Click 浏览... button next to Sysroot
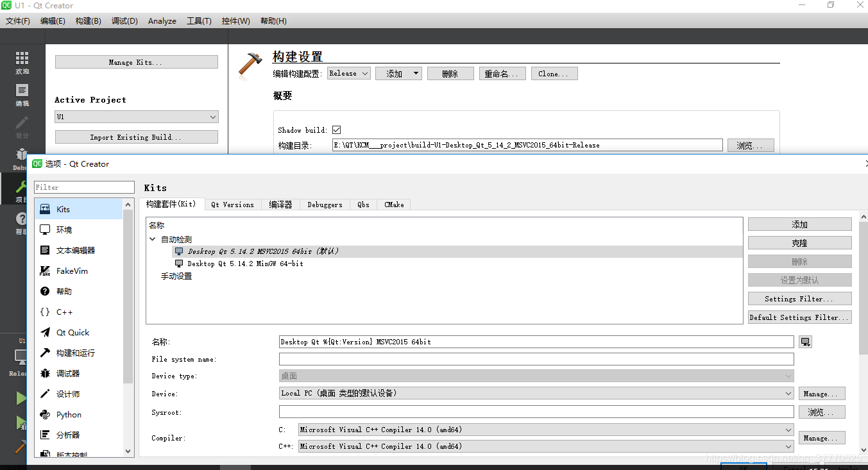Screen dimensions: 868x470 point(822,412)
